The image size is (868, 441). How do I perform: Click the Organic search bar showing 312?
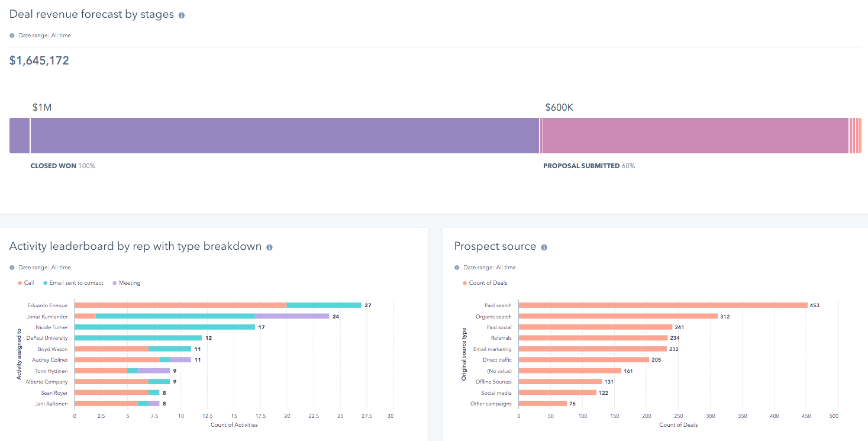tap(618, 316)
